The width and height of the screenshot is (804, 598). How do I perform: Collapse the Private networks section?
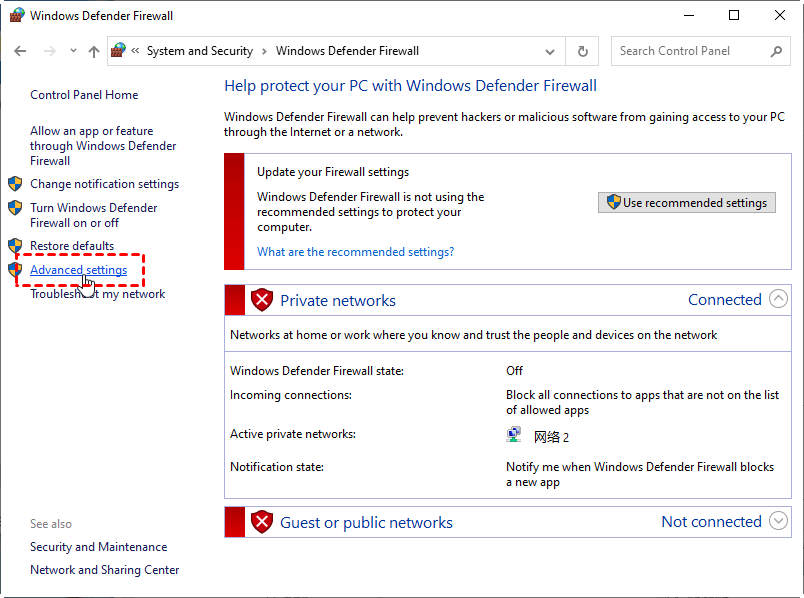click(779, 300)
